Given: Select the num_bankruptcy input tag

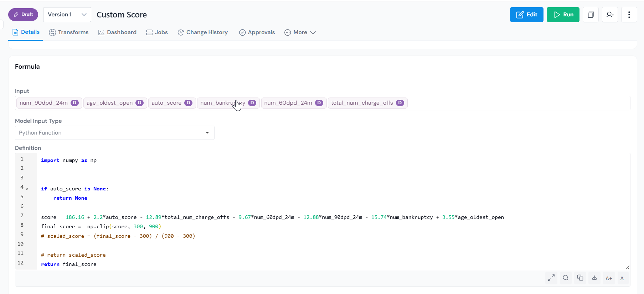Looking at the screenshot, I should tap(228, 103).
